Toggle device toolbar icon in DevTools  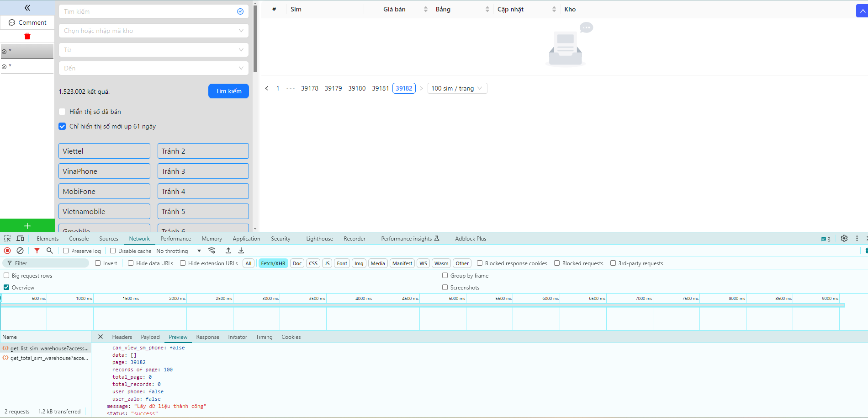pos(20,238)
